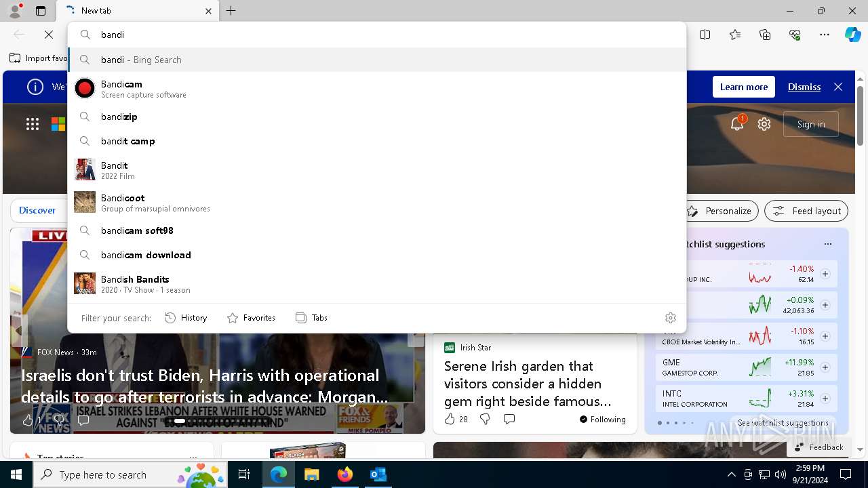The width and height of the screenshot is (868, 488).
Task: Click See watchlist suggestions link
Action: 783,422
